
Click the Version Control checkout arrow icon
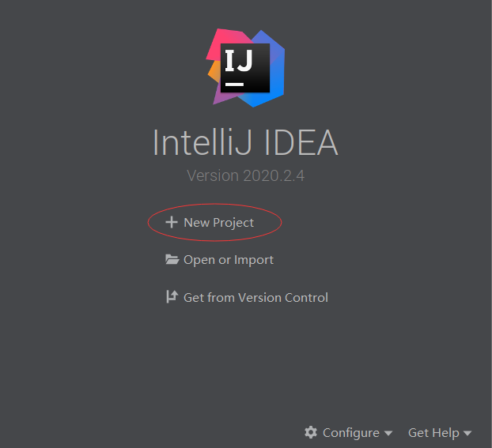tap(172, 297)
